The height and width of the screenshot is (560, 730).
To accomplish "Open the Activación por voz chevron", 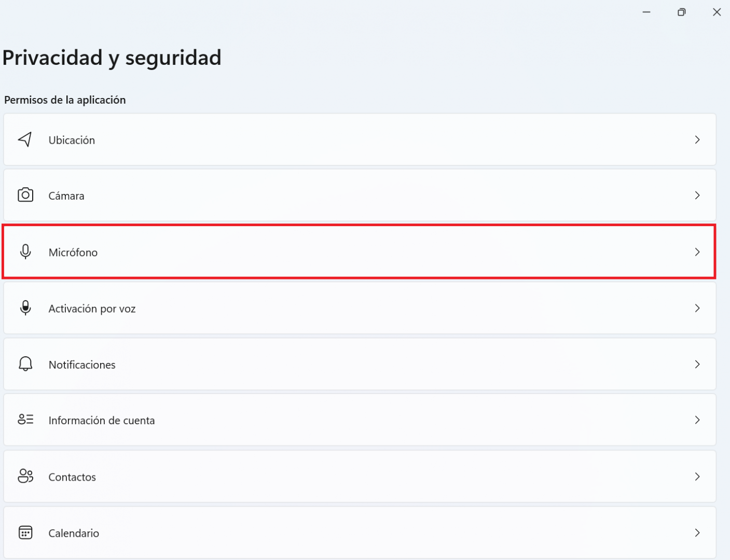I will 697,308.
